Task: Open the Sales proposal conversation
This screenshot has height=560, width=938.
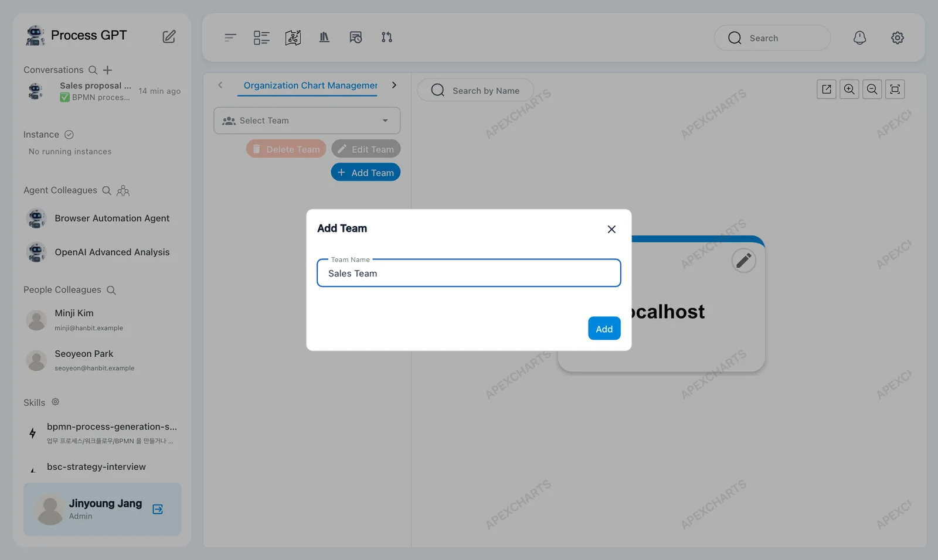Action: pyautogui.click(x=102, y=91)
